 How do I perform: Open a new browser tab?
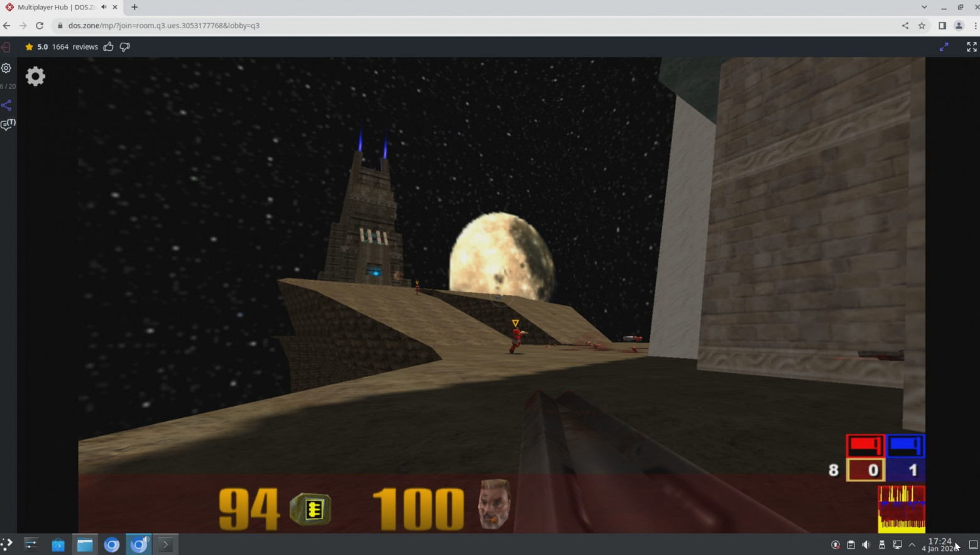pyautogui.click(x=134, y=8)
